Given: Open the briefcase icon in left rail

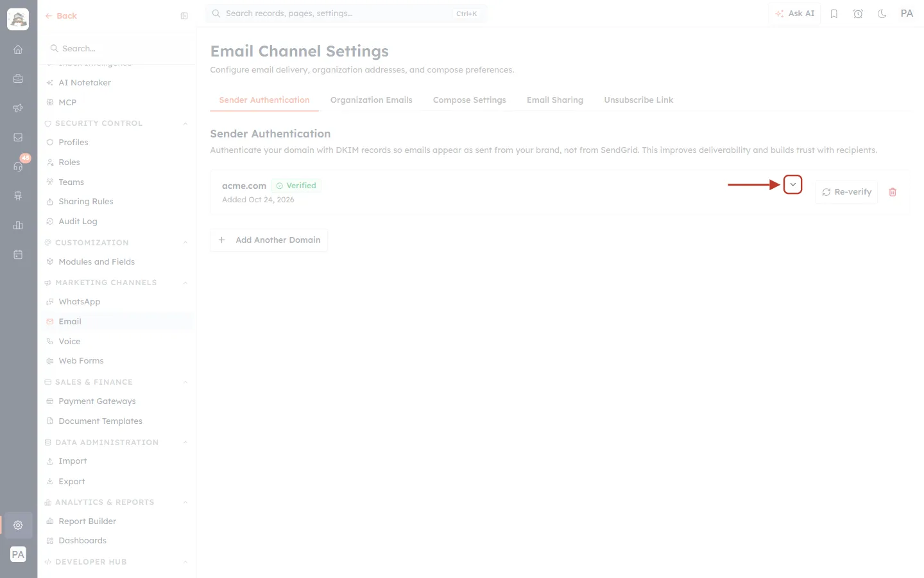Looking at the screenshot, I should click(x=18, y=78).
